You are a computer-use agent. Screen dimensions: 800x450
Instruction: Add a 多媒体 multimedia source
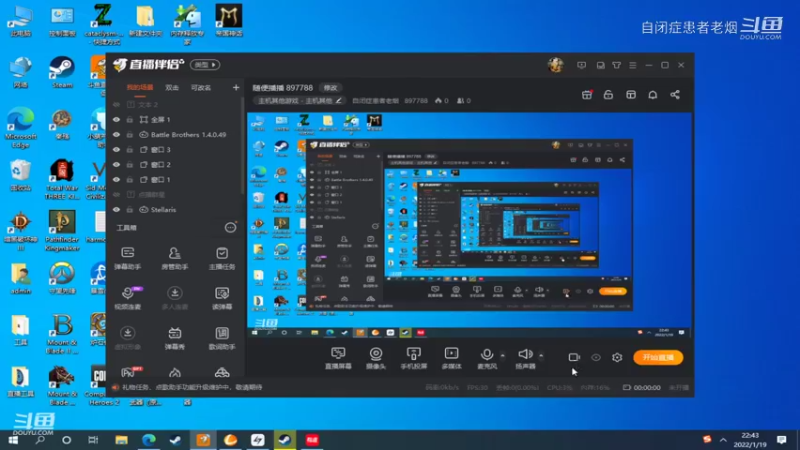(452, 358)
